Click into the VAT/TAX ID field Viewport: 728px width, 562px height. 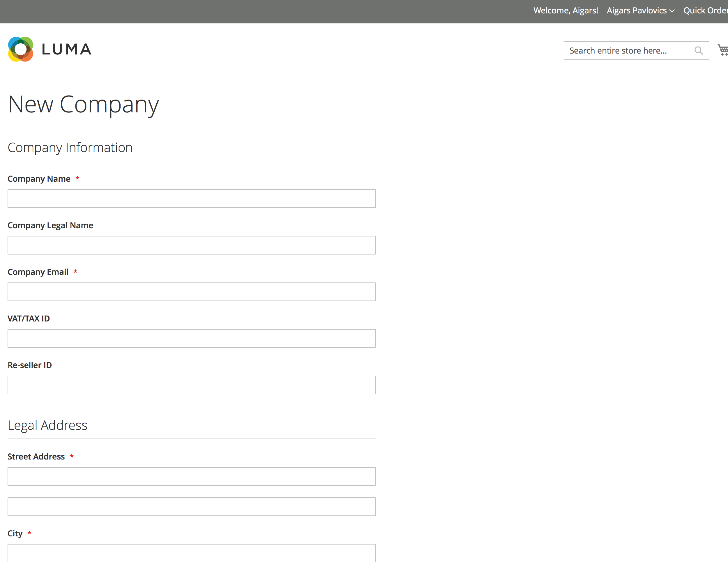(192, 338)
